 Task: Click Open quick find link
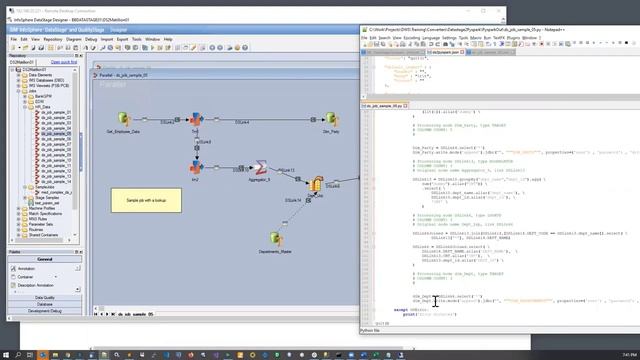(x=64, y=62)
